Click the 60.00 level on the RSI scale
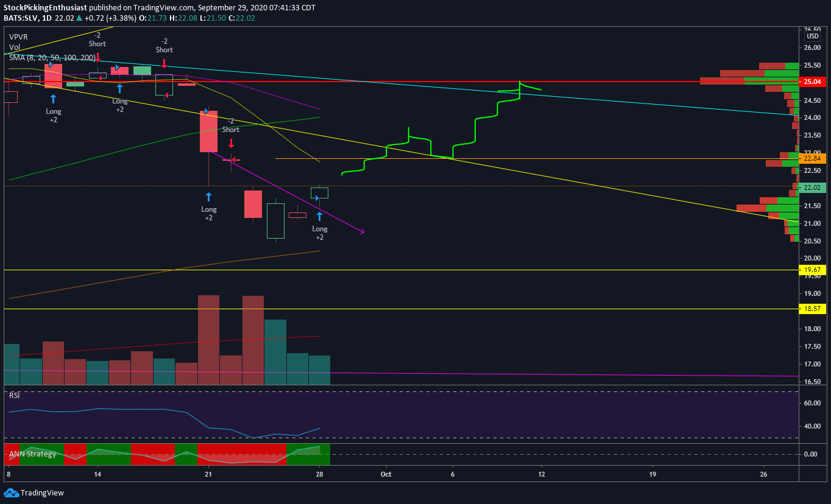This screenshot has width=831, height=504. pyautogui.click(x=813, y=403)
